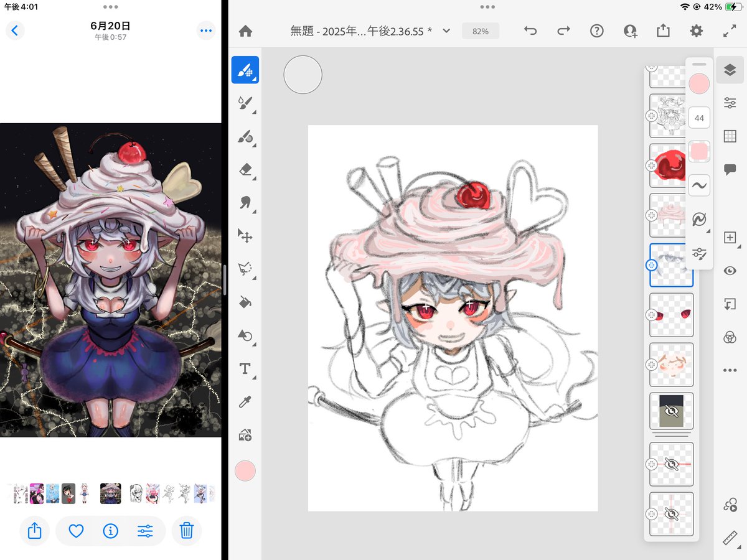Select the Live Brush tool with droplet
747x560 pixels.
[245, 103]
